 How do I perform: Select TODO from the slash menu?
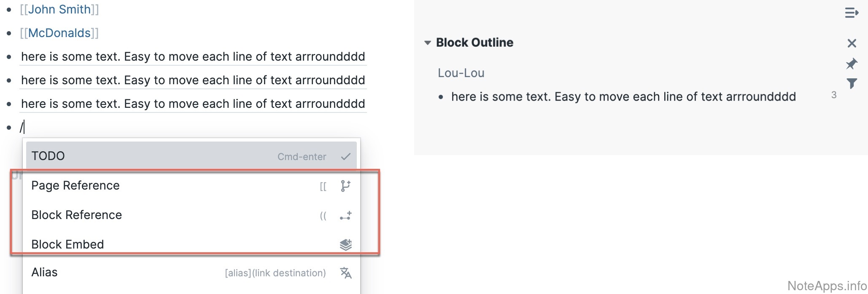click(x=48, y=156)
